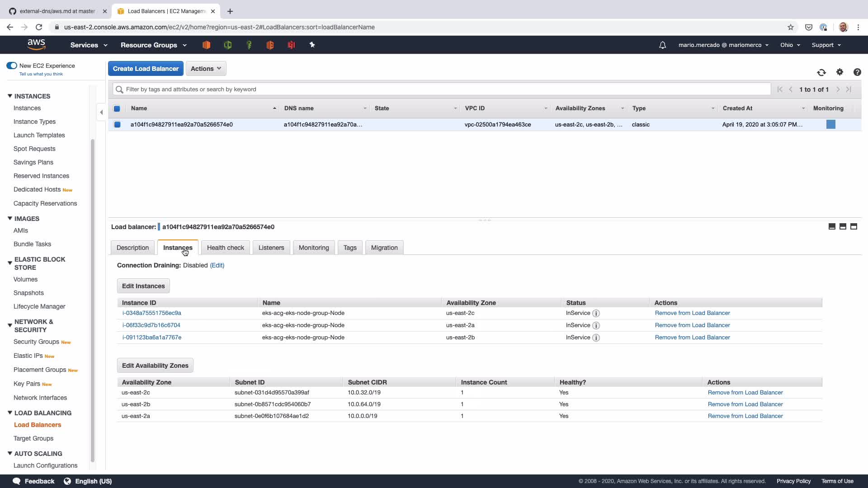868x488 pixels.
Task: Collapse the left navigation sidebar arrow
Action: [x=101, y=113]
